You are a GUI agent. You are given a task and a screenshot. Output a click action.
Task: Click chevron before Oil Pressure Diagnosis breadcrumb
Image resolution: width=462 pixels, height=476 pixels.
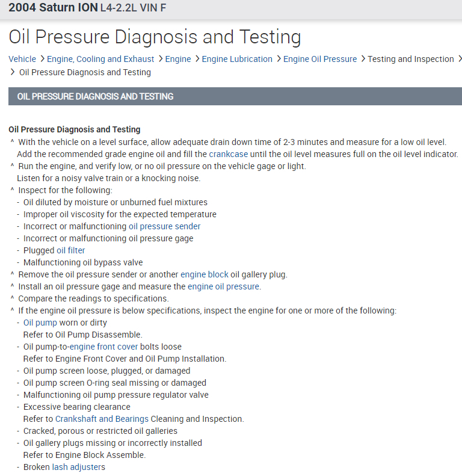point(13,72)
